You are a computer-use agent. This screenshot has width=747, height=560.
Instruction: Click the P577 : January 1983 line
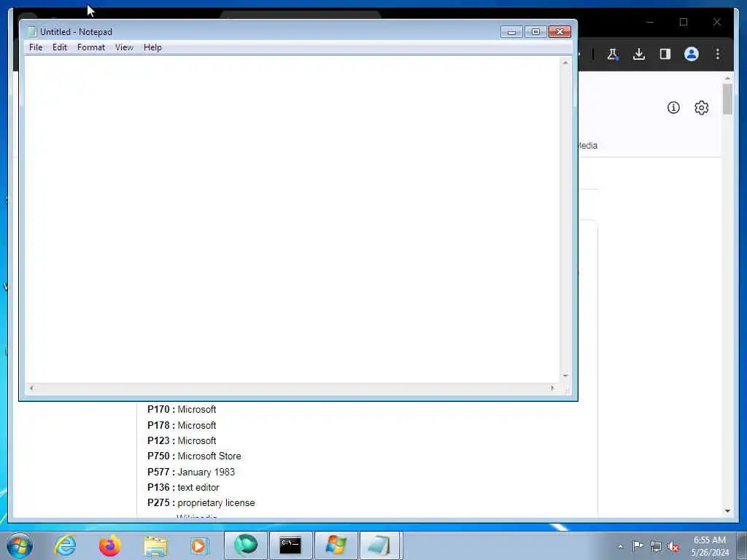[x=191, y=472]
